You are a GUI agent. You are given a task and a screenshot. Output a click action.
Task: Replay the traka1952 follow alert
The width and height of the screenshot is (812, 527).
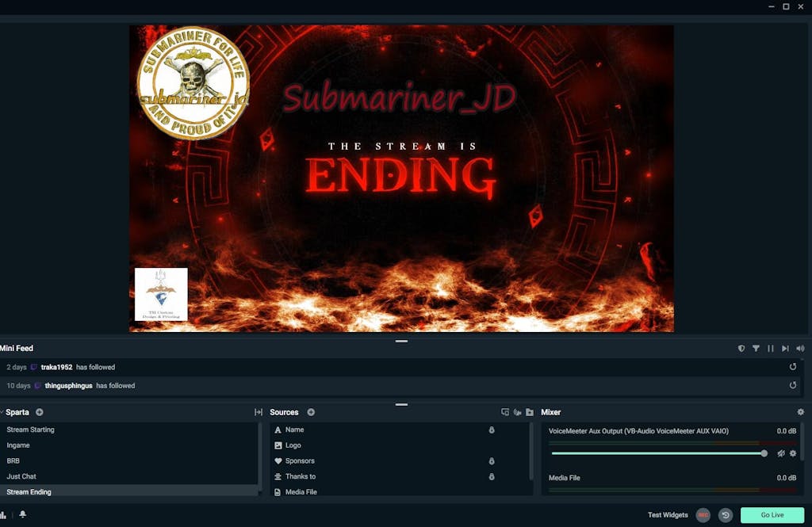point(793,367)
